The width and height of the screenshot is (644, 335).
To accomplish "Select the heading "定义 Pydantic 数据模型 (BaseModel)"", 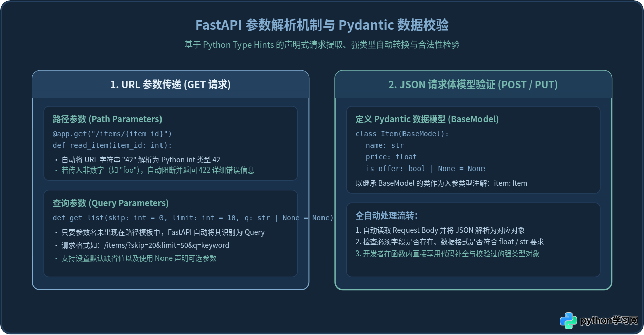I will tap(427, 119).
